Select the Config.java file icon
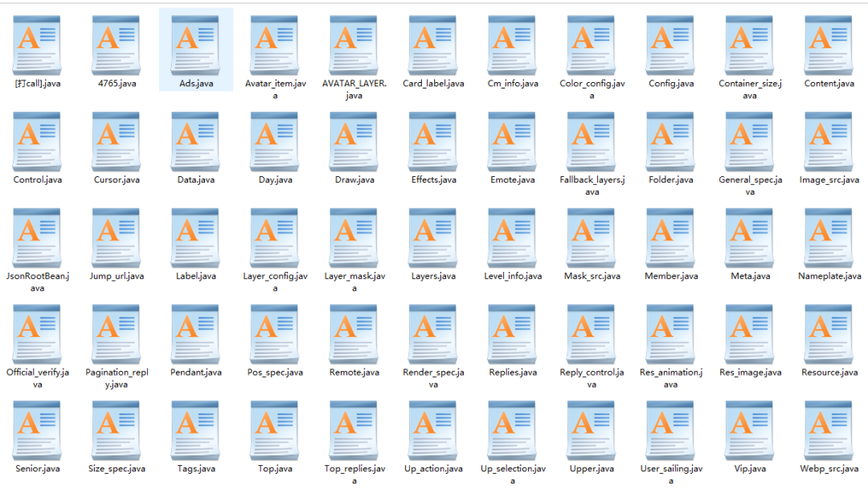Screen dimensions: 868x502 [670, 46]
